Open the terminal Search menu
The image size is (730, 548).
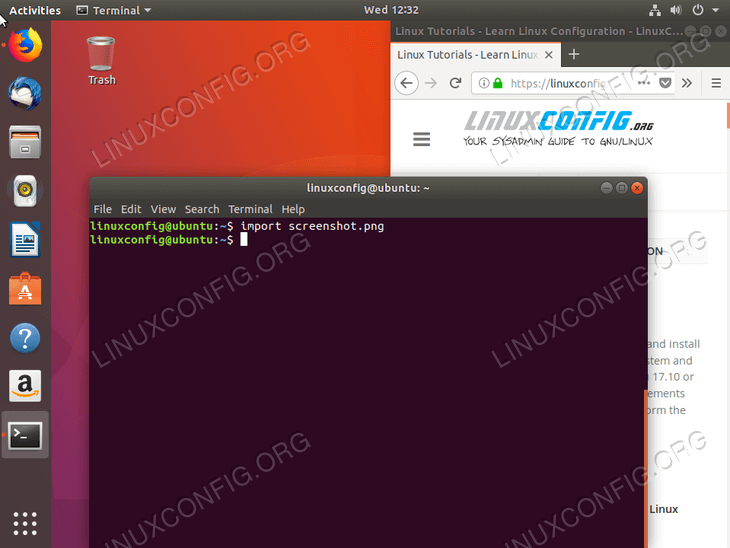click(202, 210)
